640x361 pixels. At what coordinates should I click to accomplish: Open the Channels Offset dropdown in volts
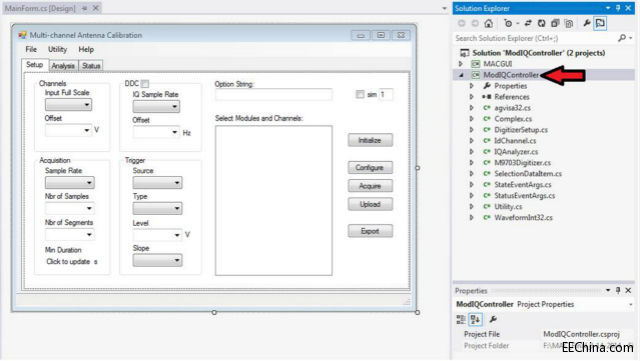[69, 130]
